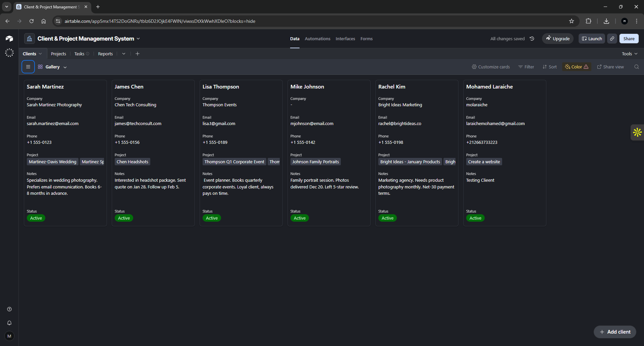644x346 pixels.
Task: Expand the Gallery view options dropdown
Action: click(x=65, y=67)
